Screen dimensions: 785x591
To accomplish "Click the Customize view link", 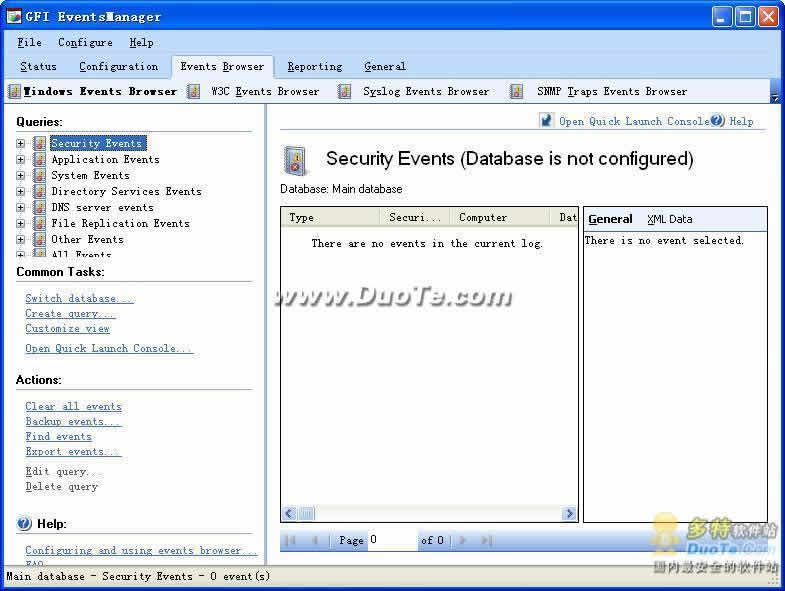I will tap(68, 329).
